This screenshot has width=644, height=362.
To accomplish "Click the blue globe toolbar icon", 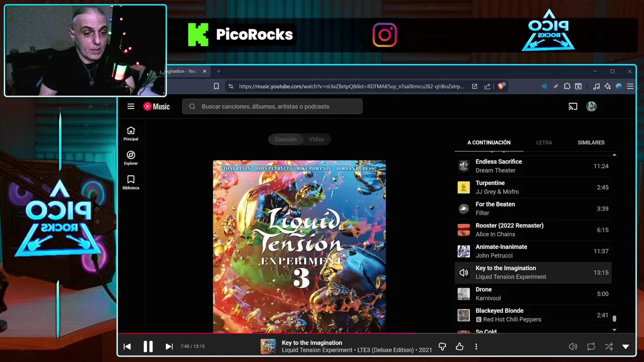I will pyautogui.click(x=619, y=86).
